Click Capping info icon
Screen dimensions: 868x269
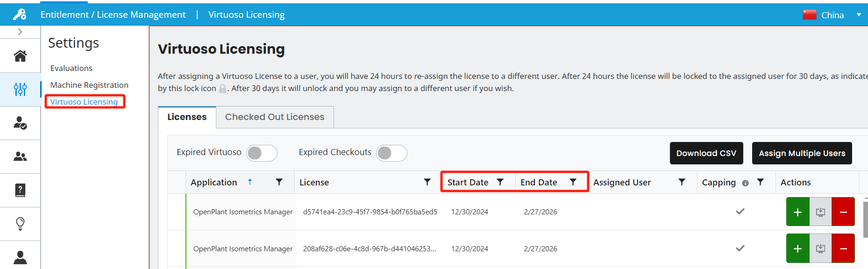click(x=745, y=183)
